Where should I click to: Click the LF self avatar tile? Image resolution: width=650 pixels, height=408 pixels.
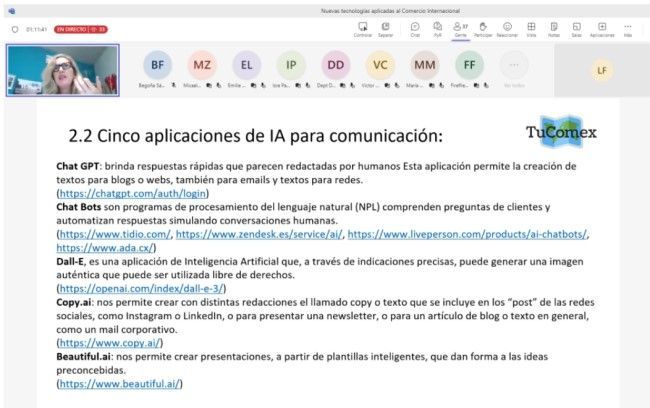click(602, 70)
